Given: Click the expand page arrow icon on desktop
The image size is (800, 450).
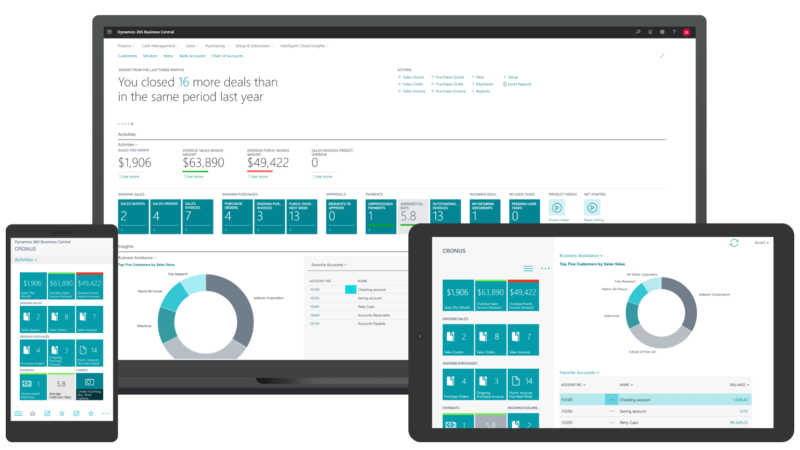Looking at the screenshot, I should click(x=662, y=56).
